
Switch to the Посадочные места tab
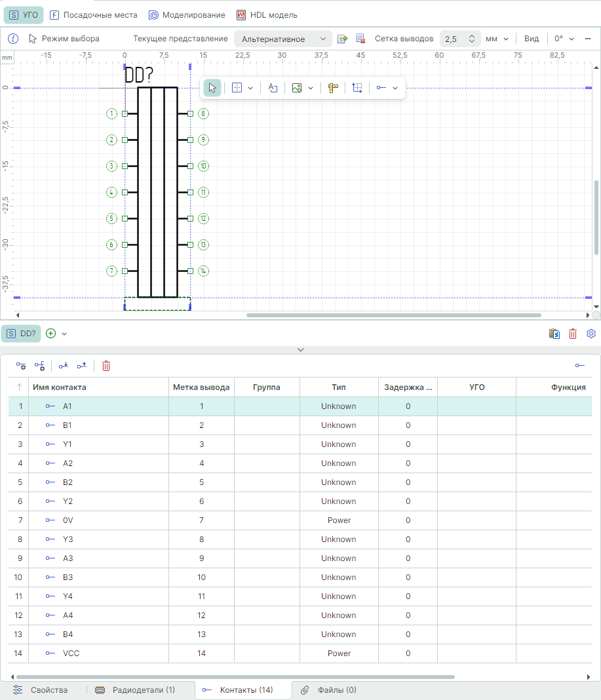(x=94, y=14)
